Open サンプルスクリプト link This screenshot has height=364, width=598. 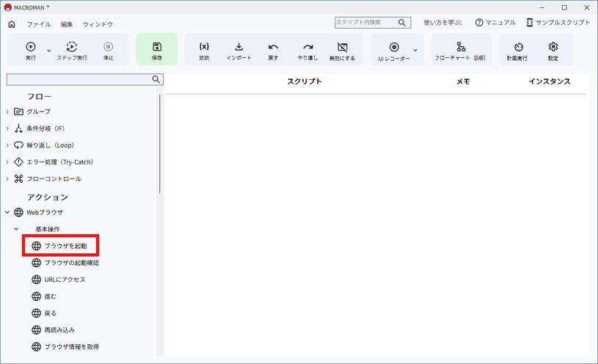[558, 23]
